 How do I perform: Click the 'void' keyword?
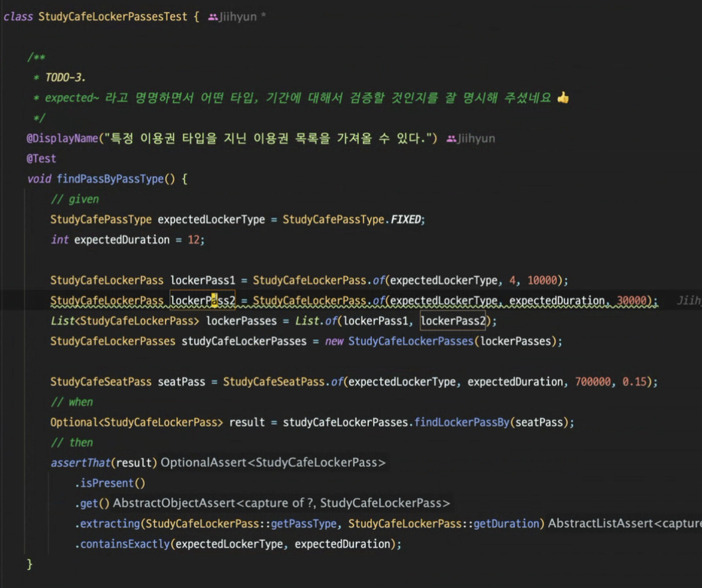[x=39, y=179]
